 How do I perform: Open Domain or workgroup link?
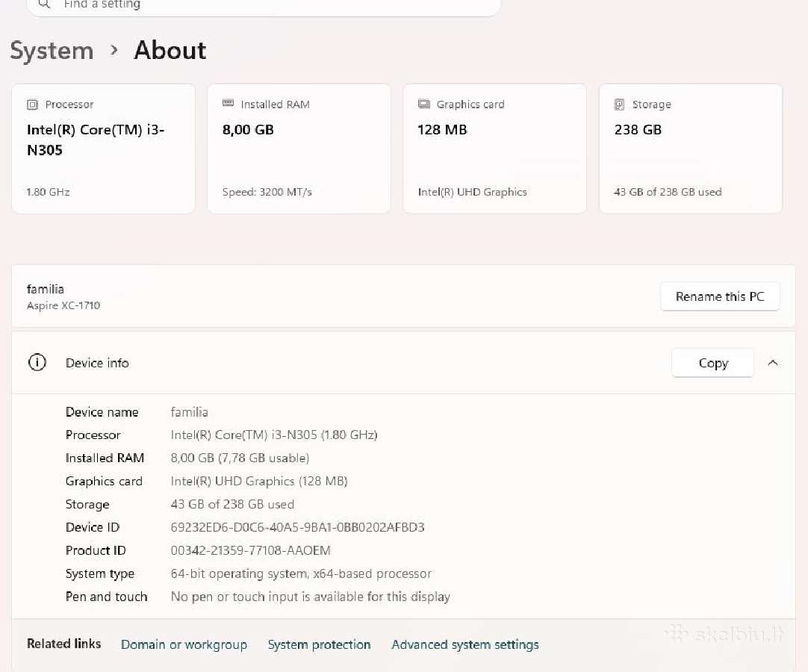coord(184,644)
